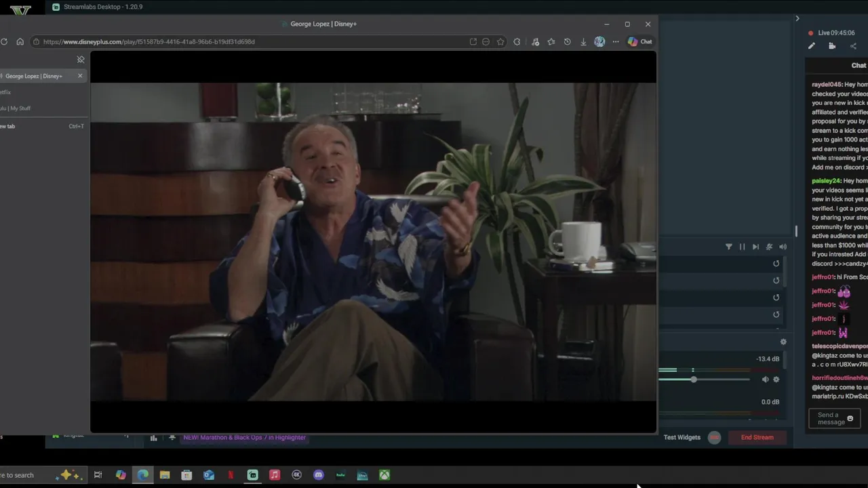The image size is (868, 488).
Task: Click paisley24 username in chat
Action: [826, 181]
